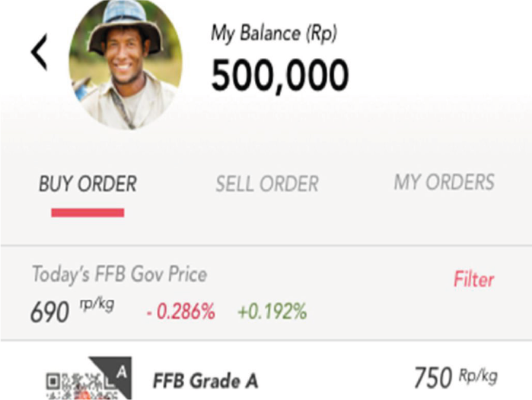Screen dimensions: 532x400
Task: Tap the green +0.192% change figure
Action: [272, 311]
